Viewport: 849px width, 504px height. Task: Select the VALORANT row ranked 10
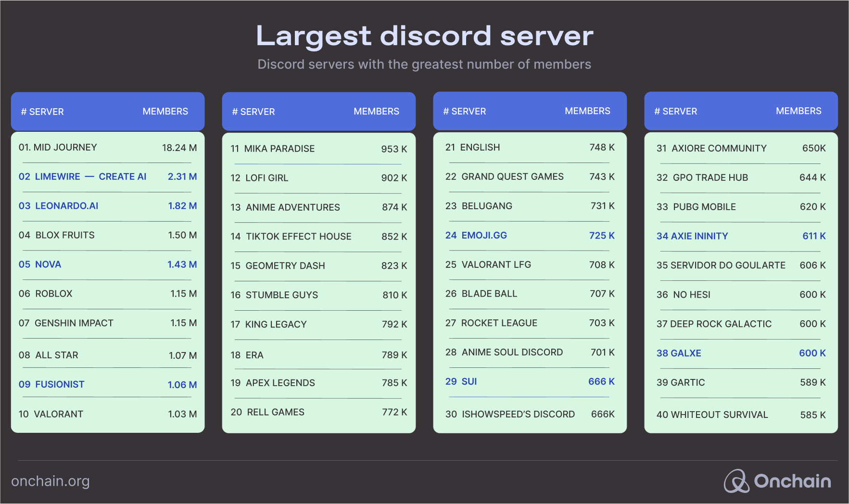click(108, 414)
